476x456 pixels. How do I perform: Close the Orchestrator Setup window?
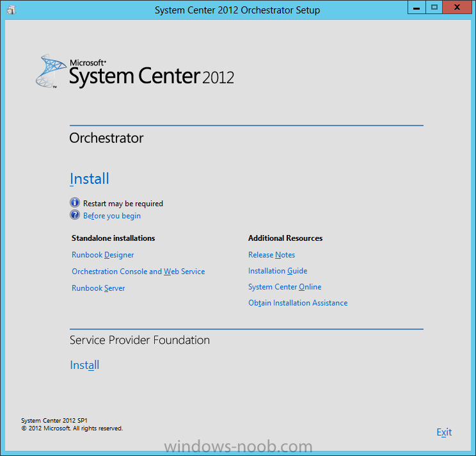pyautogui.click(x=457, y=7)
